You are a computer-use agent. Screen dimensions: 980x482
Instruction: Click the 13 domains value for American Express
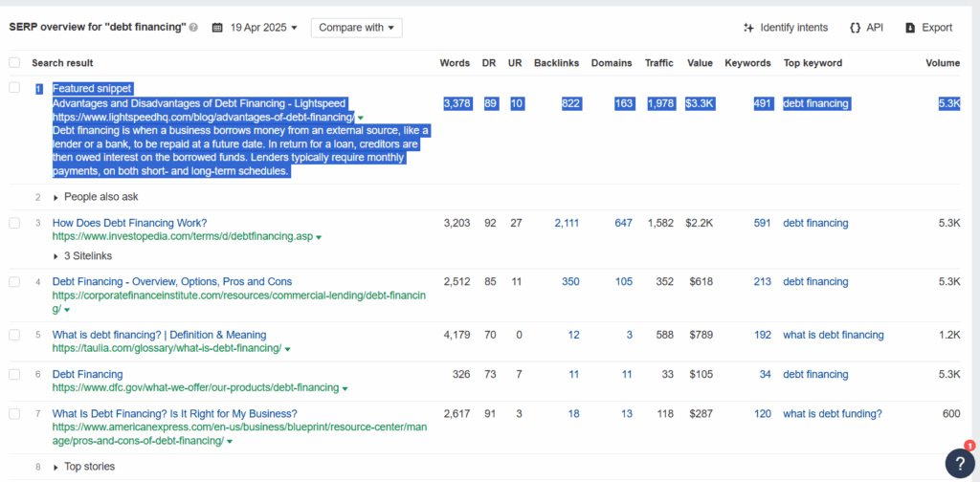626,413
